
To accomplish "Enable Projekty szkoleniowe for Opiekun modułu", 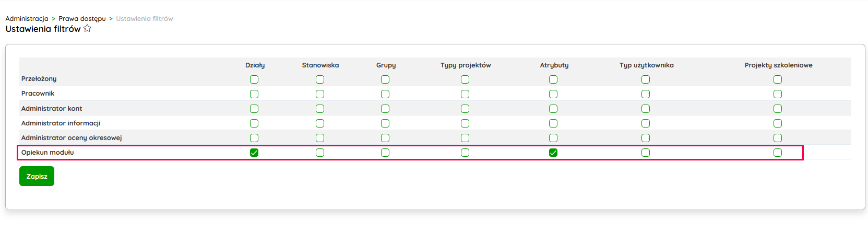I will pyautogui.click(x=778, y=153).
